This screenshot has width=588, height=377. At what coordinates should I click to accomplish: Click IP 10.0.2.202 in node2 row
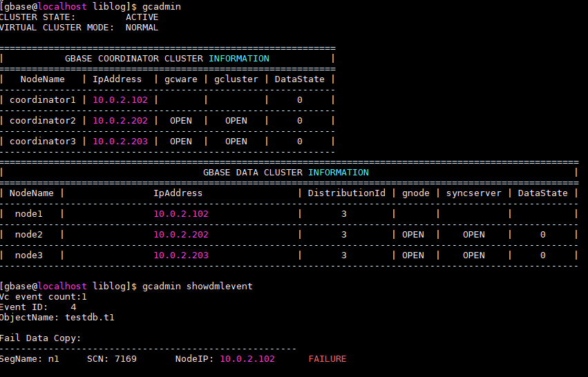coord(181,235)
